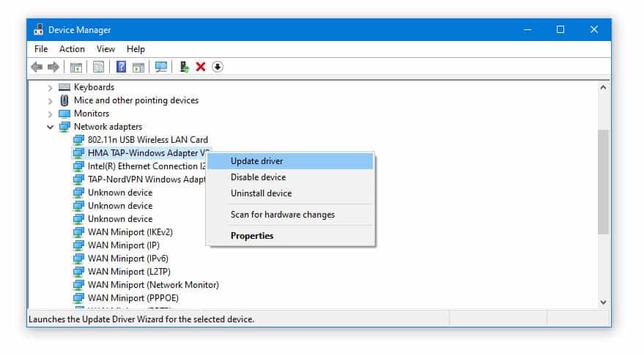The width and height of the screenshot is (644, 356).
Task: Select TAP-NordVPN Windows Adapter entry
Action: 147,179
